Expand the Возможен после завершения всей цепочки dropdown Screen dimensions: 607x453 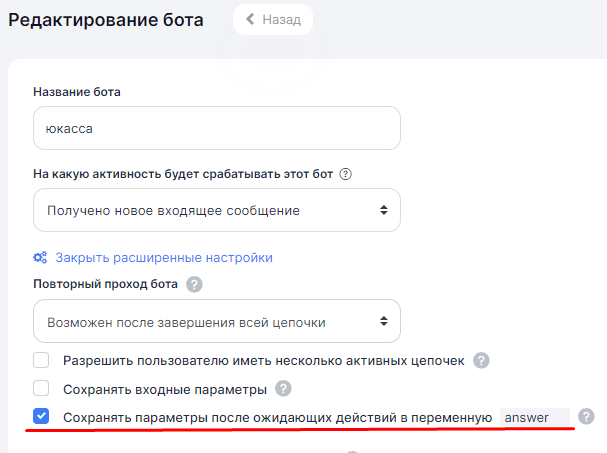tap(217, 321)
